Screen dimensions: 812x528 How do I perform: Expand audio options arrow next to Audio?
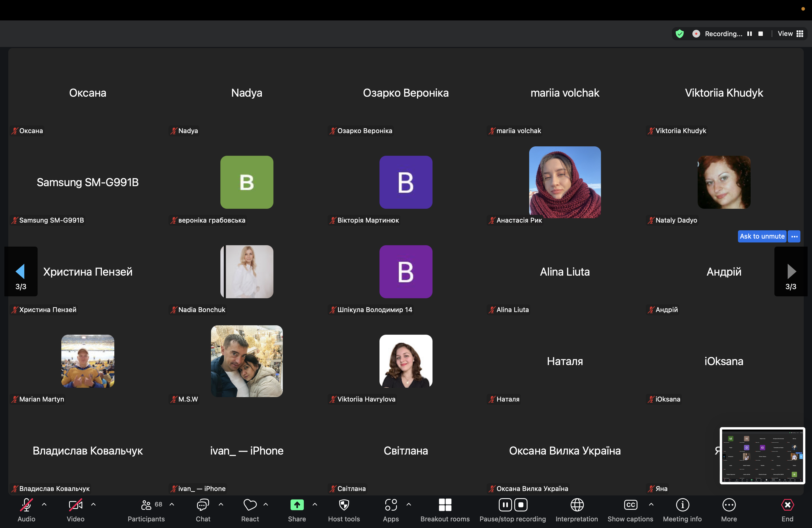point(44,504)
